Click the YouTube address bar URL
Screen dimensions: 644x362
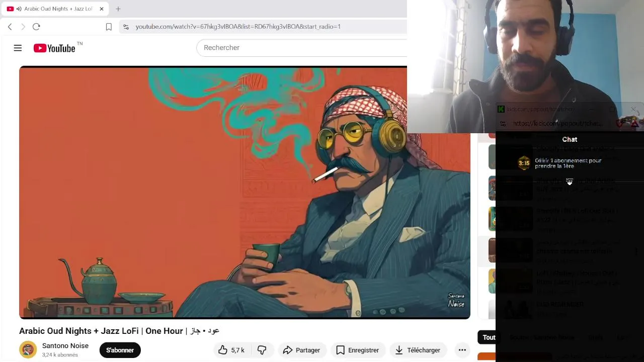[x=238, y=27]
